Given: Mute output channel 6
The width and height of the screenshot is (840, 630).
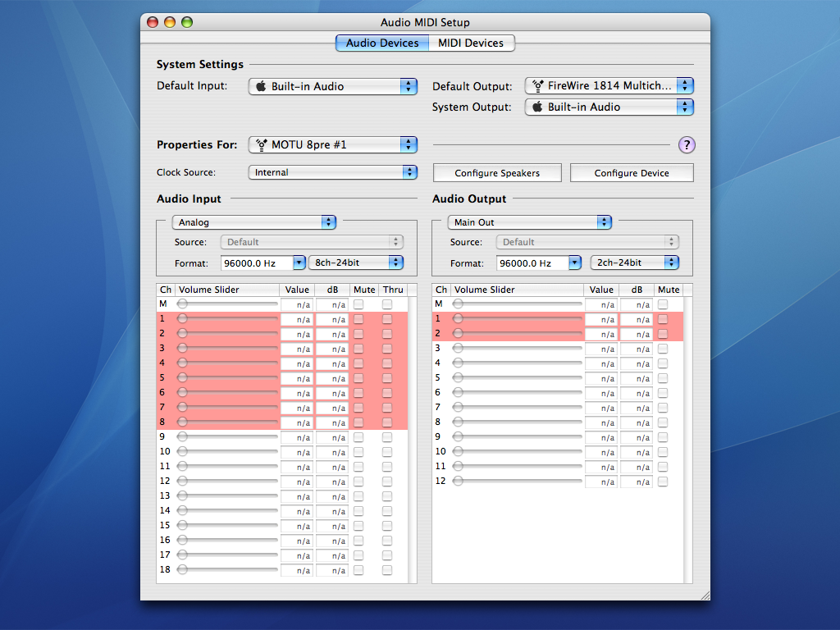Looking at the screenshot, I should pyautogui.click(x=663, y=393).
